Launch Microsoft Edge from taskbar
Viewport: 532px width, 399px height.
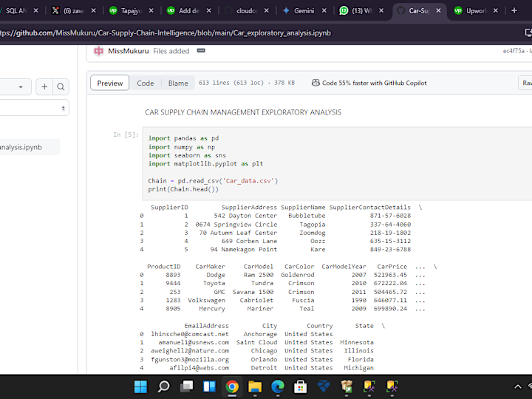pos(278,386)
